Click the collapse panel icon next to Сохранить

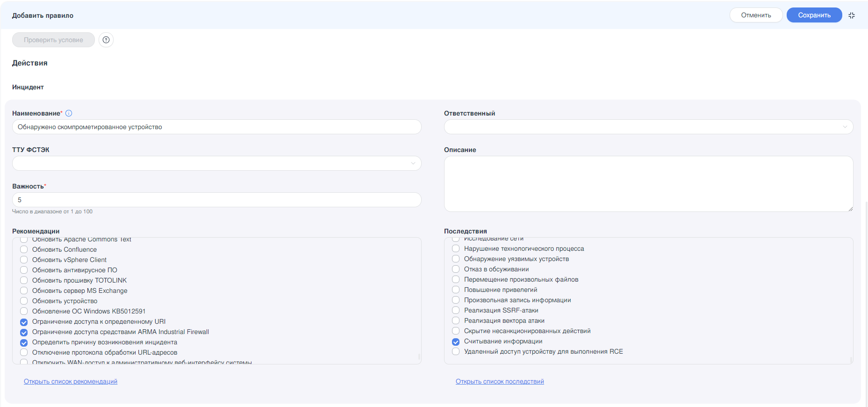pos(852,15)
